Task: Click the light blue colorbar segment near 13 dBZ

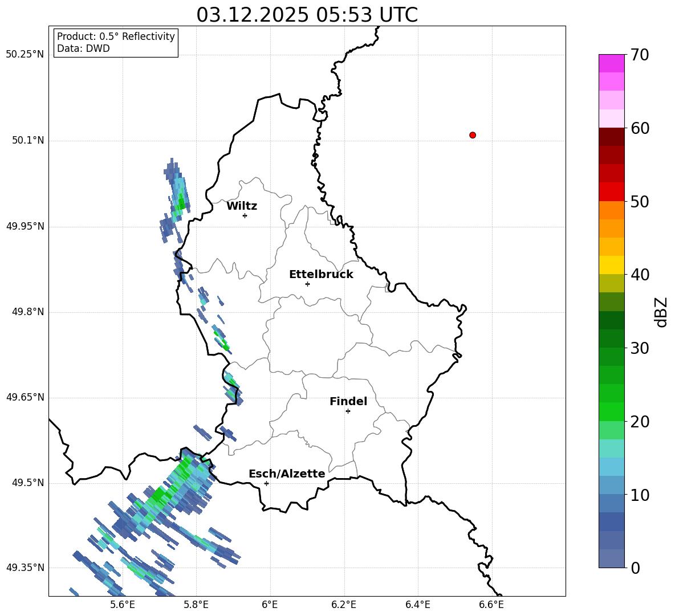Action: (611, 467)
